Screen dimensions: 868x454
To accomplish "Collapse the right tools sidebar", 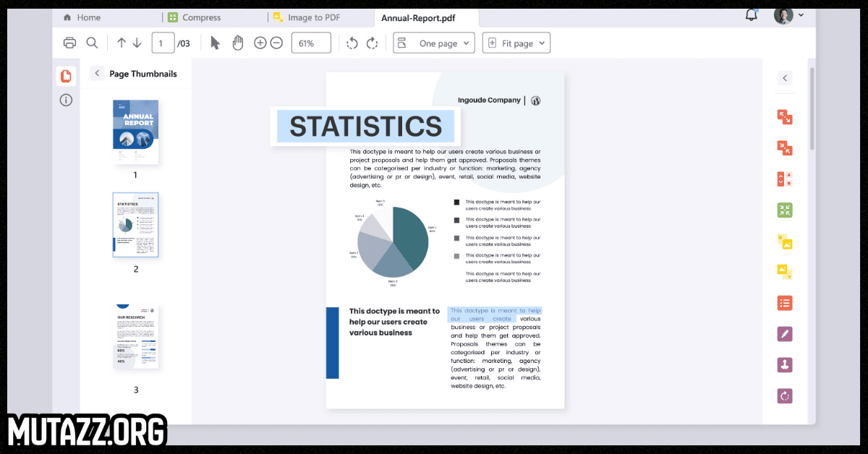I will (x=785, y=79).
